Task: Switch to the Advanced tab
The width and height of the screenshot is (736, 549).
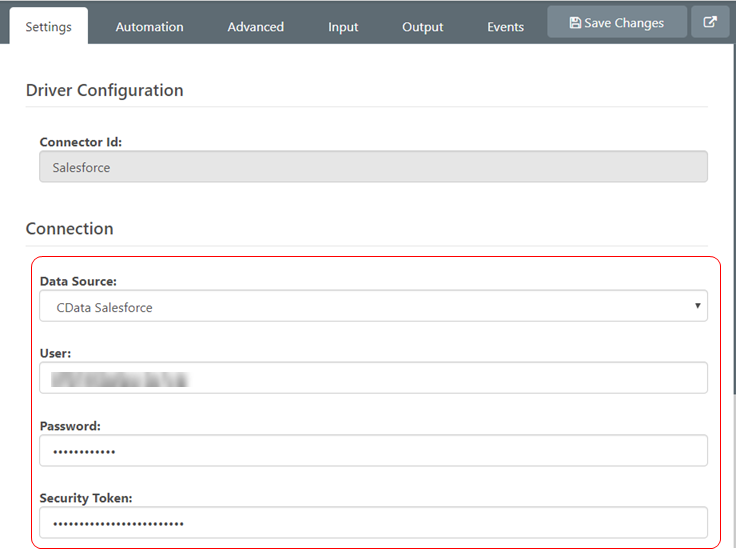Action: pyautogui.click(x=255, y=27)
